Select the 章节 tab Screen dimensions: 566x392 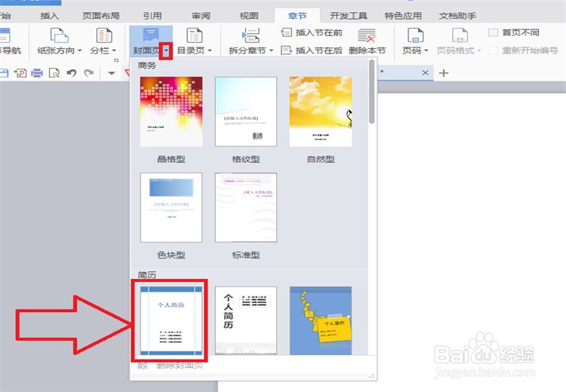[297, 16]
